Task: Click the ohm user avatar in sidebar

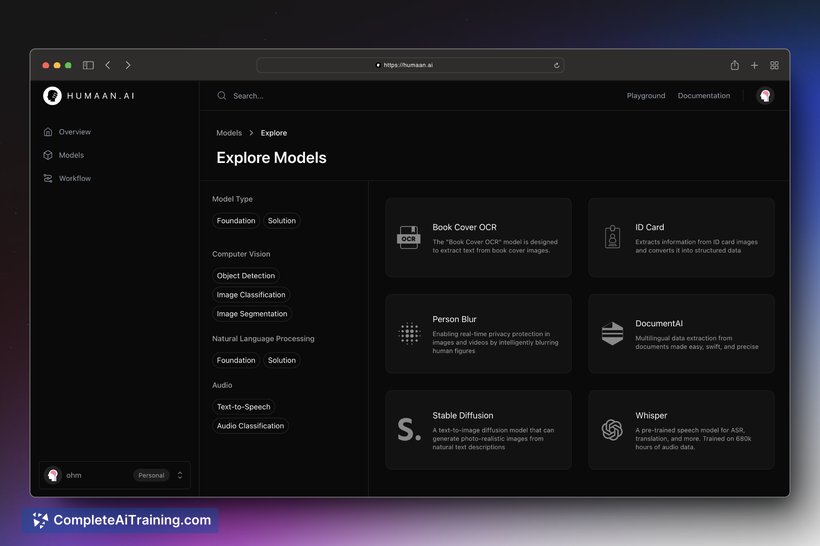Action: click(53, 475)
